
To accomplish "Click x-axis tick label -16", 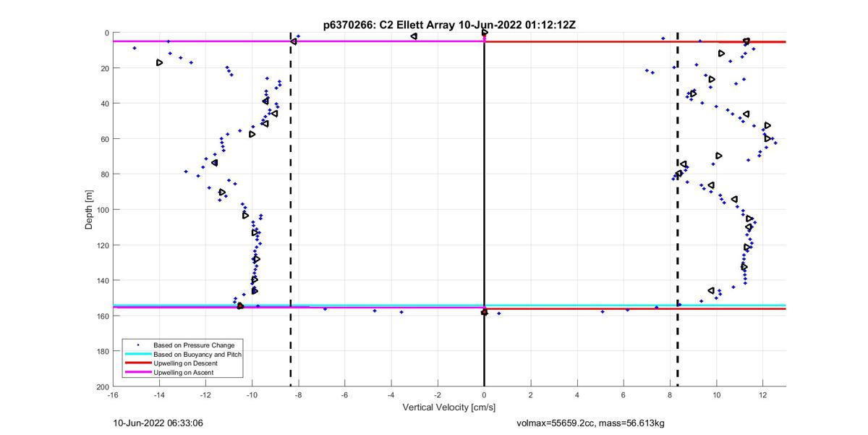I will tap(113, 395).
